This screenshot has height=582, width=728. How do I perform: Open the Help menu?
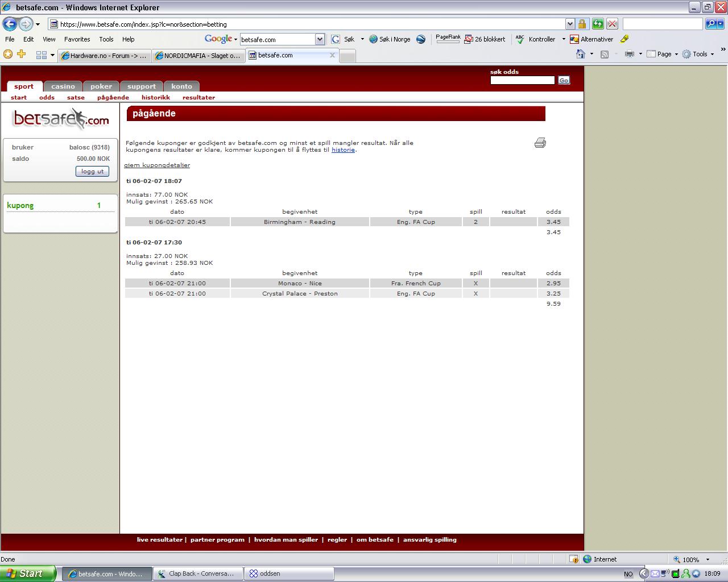128,39
